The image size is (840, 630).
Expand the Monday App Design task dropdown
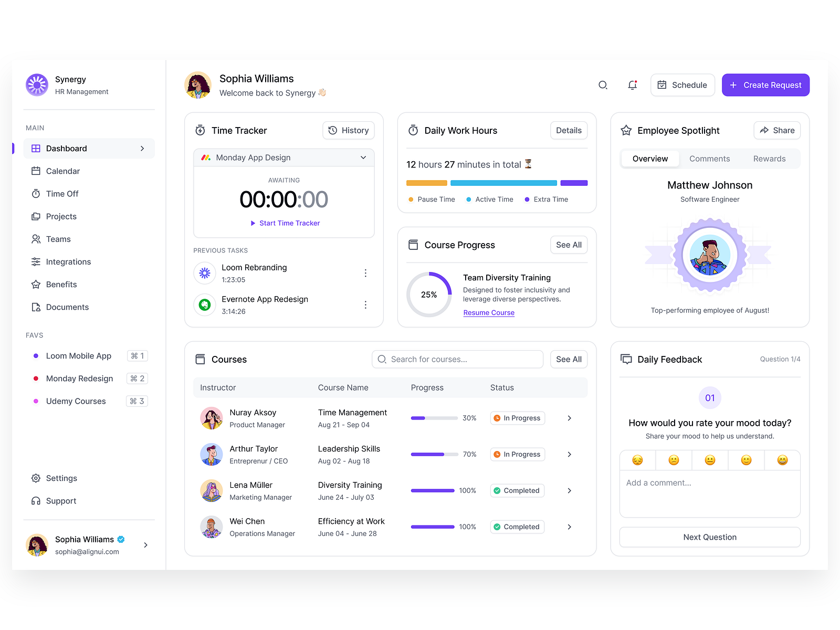tap(363, 157)
